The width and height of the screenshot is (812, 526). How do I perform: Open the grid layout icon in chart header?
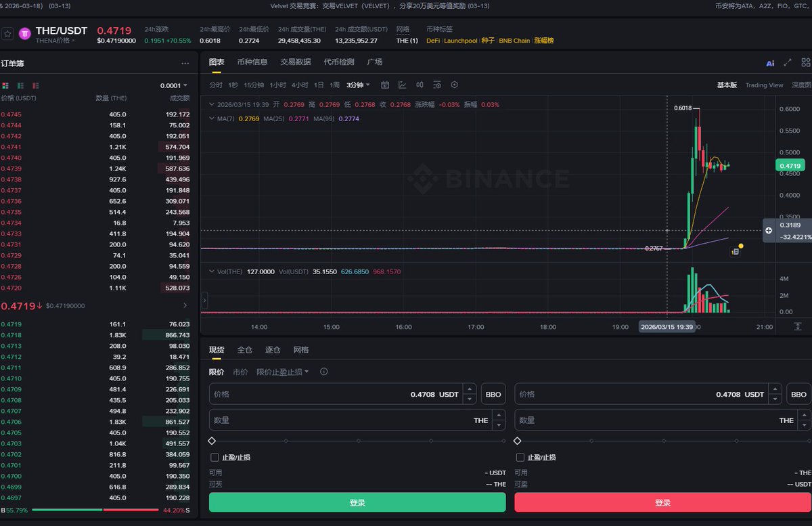805,62
